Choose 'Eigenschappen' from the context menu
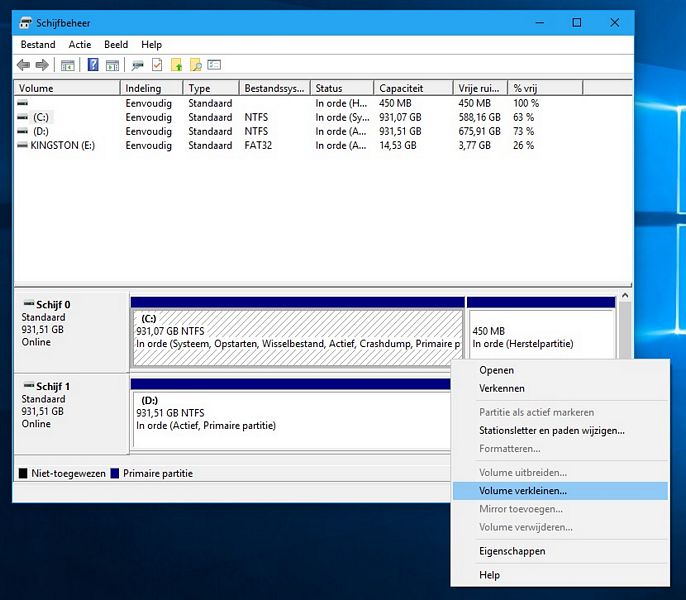This screenshot has height=600, width=686. click(x=512, y=551)
